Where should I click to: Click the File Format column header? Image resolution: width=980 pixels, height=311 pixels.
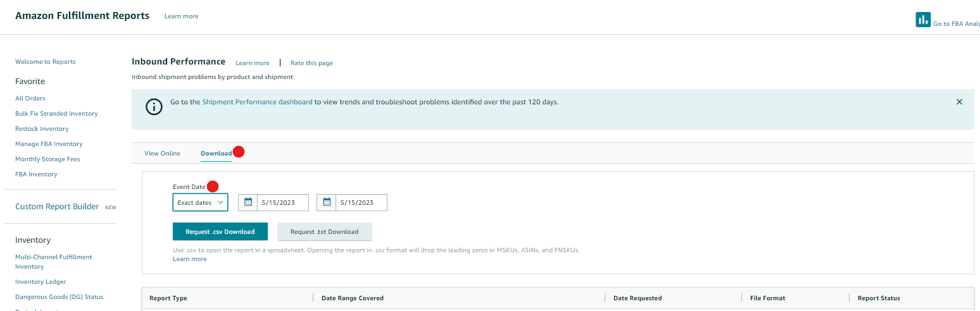click(x=767, y=298)
